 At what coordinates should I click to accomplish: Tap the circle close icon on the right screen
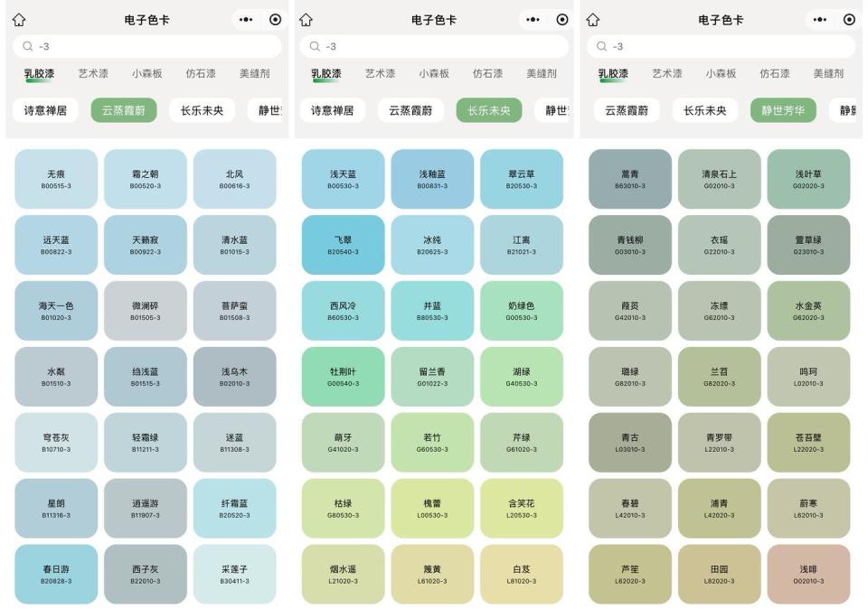[x=849, y=20]
